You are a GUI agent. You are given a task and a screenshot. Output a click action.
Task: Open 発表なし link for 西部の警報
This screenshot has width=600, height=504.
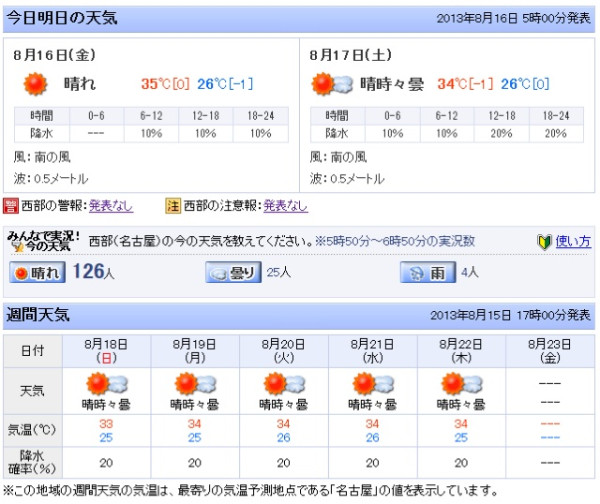[111, 206]
